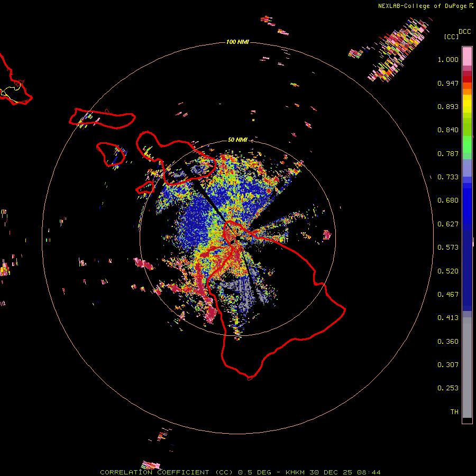
Task: Click the 50 NMI range ring label
Action: 237,140
